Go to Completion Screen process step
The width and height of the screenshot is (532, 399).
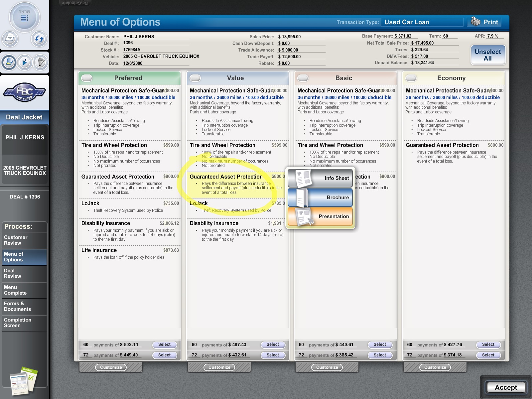coord(24,323)
